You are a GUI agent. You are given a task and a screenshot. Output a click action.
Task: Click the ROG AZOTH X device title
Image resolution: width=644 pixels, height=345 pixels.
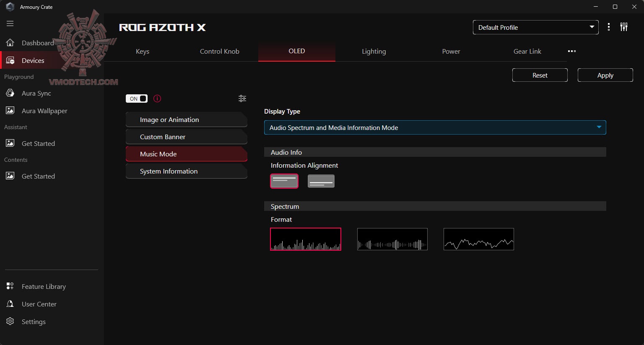[163, 28]
